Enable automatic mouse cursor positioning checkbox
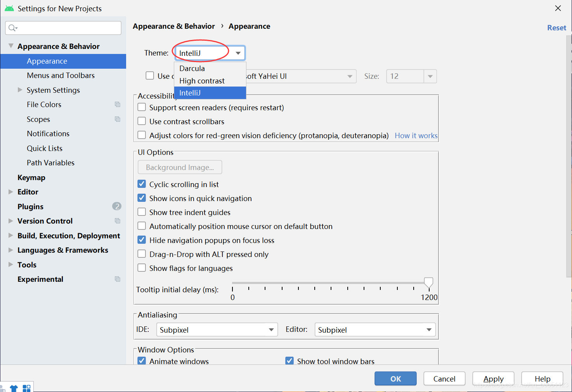The image size is (572, 392). click(142, 226)
